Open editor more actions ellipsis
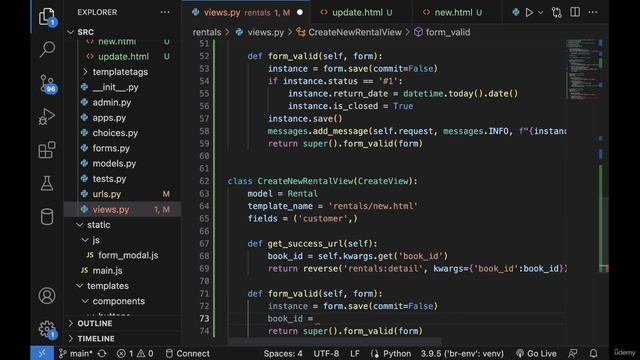 tap(593, 12)
